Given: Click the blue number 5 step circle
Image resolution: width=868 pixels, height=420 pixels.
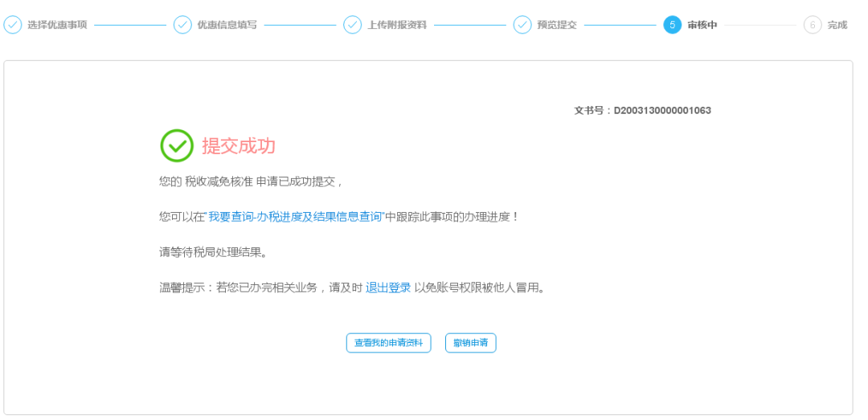Looking at the screenshot, I should 672,25.
